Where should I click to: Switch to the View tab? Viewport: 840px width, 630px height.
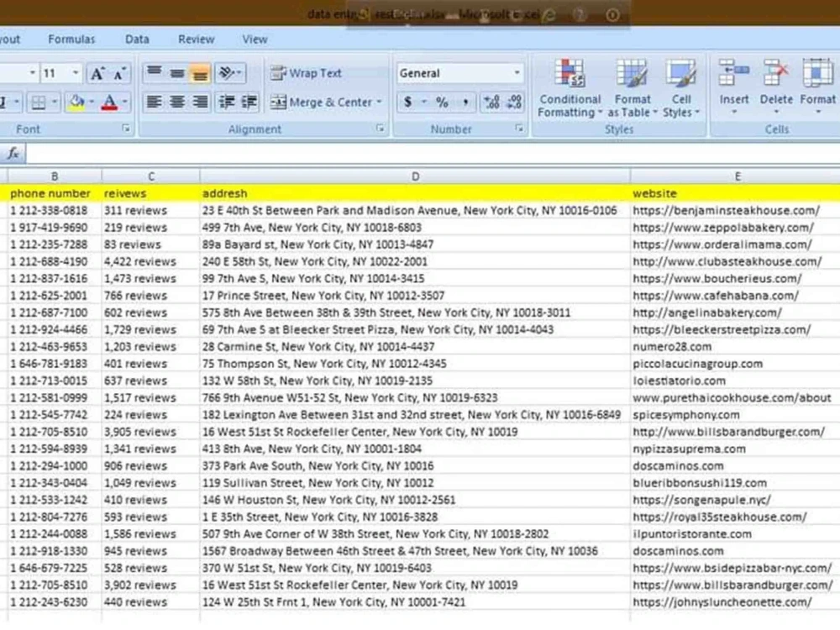[x=255, y=39]
